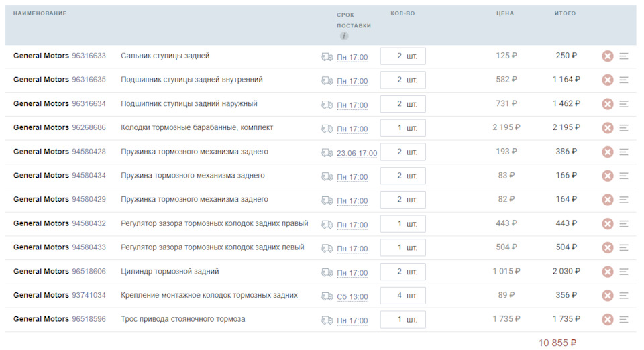The image size is (644, 350).
Task: Click delivery time for Сальник ступицы задней
Action: [352, 57]
